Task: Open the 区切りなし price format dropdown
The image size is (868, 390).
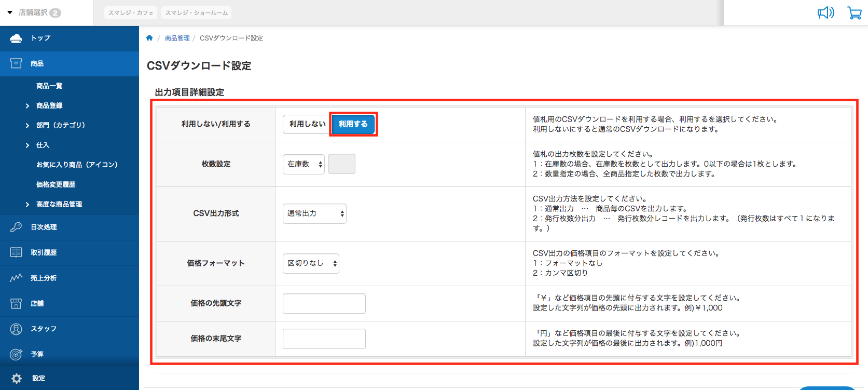Action: pos(311,263)
